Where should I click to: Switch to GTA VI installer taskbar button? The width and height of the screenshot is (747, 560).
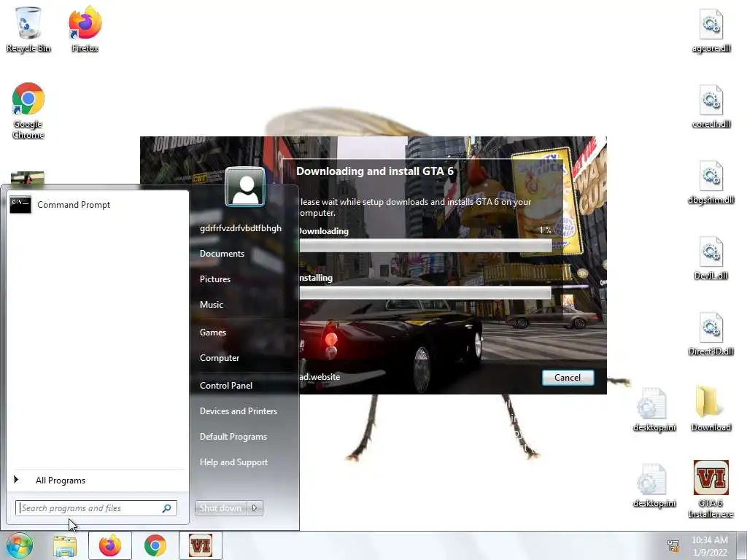point(201,545)
